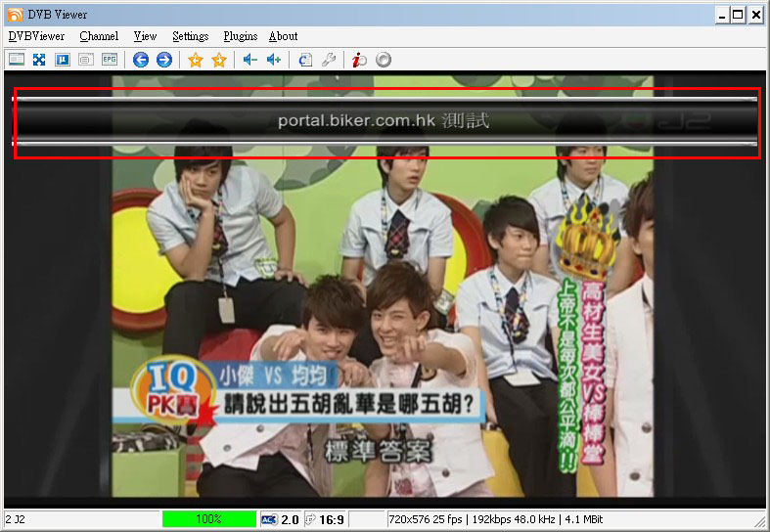The height and width of the screenshot is (532, 770).
Task: Open the Settings menu
Action: (x=190, y=36)
